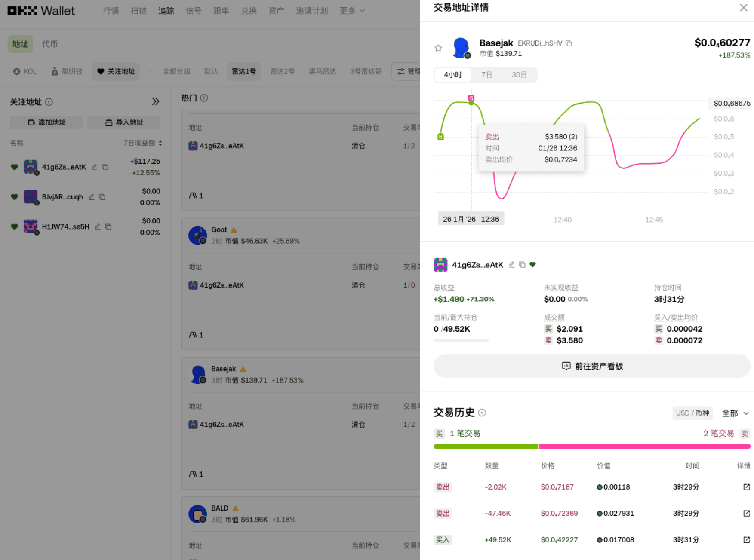The image size is (754, 560).
Task: Click the 前往资产看板 button
Action: coord(592,366)
